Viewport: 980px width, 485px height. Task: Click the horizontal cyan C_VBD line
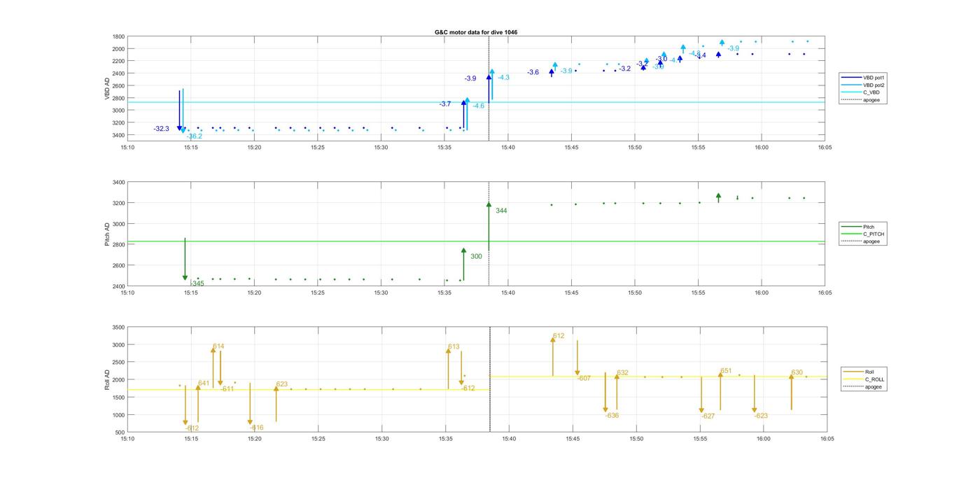coord(476,102)
